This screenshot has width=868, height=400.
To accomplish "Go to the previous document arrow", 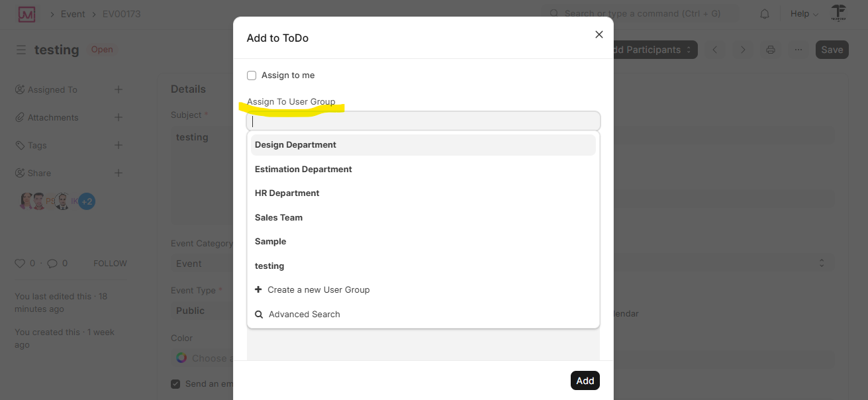I will click(x=715, y=50).
